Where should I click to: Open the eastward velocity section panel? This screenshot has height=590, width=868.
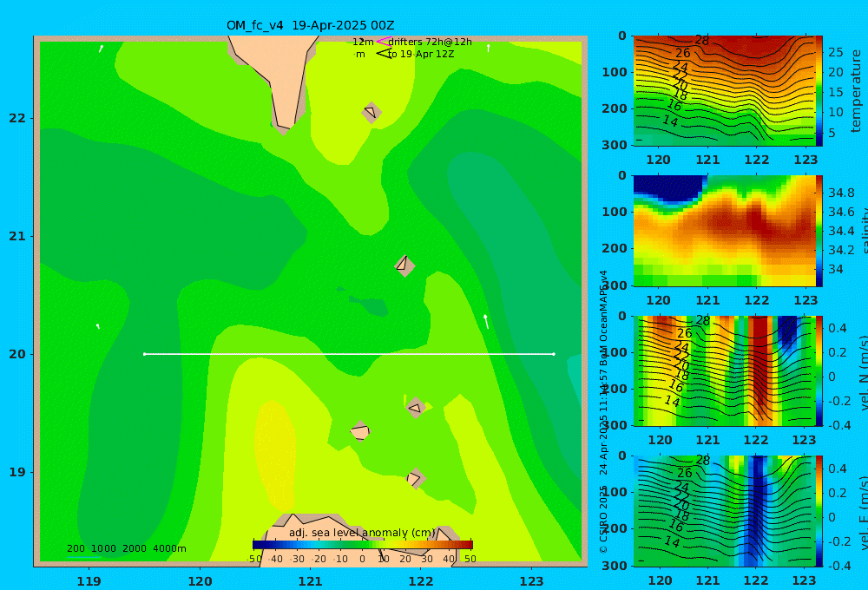point(724,511)
